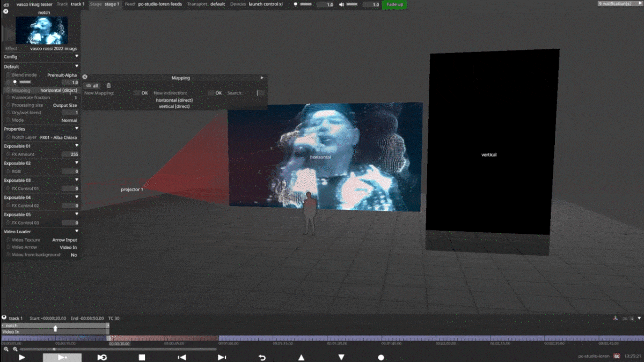Click OK next to New Mapping
Viewport: 644px width, 362px height.
[144, 93]
